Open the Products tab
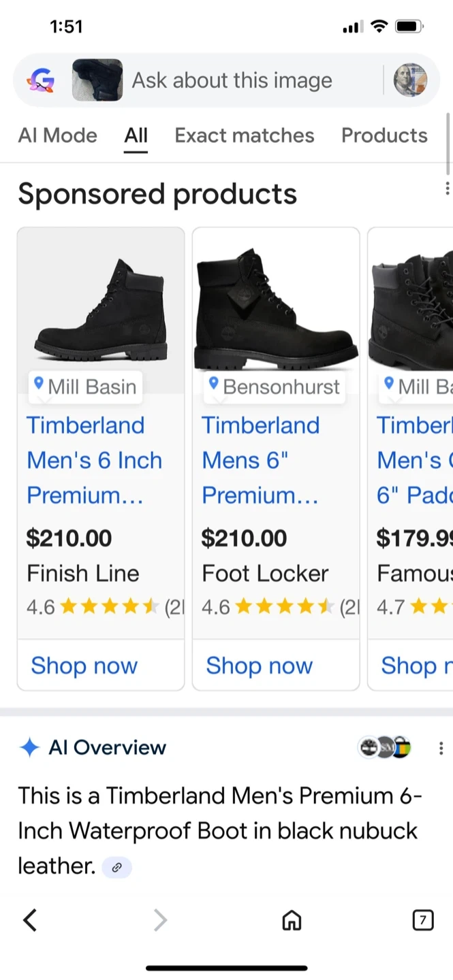This screenshot has width=453, height=980. (x=384, y=135)
